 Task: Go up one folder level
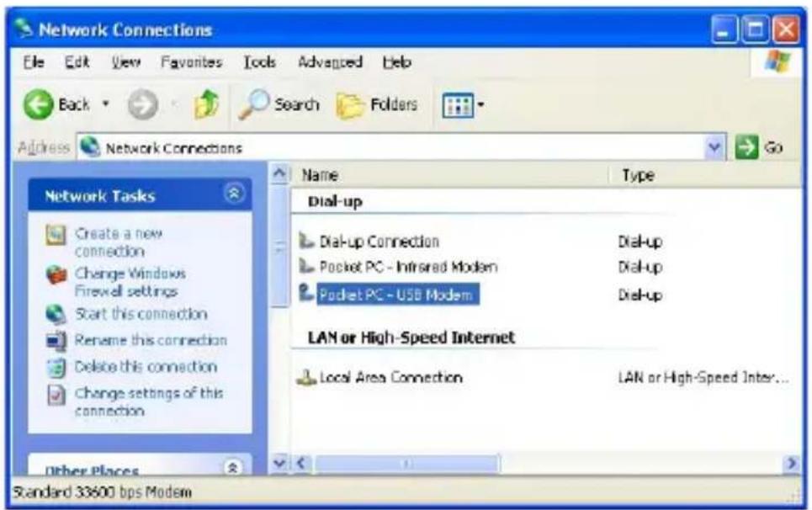(x=207, y=104)
